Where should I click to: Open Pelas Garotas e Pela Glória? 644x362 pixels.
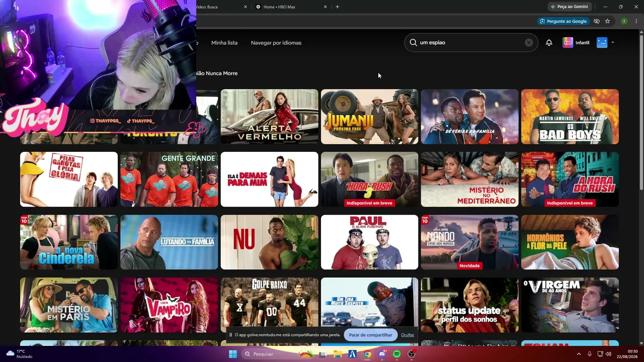coord(69,179)
